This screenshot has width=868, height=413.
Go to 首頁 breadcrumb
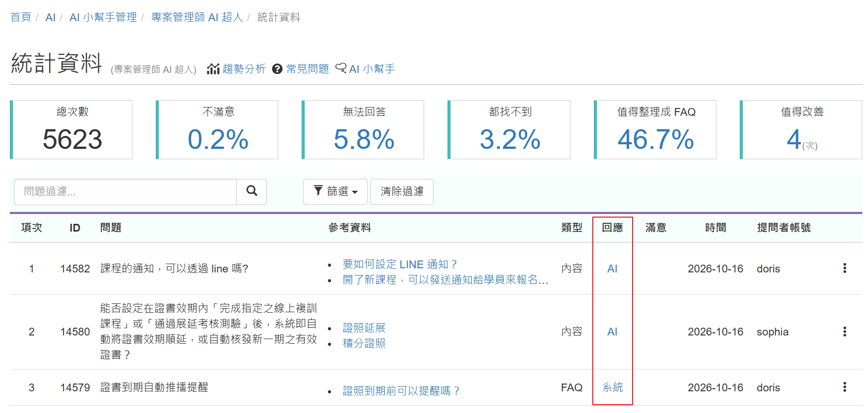[21, 18]
